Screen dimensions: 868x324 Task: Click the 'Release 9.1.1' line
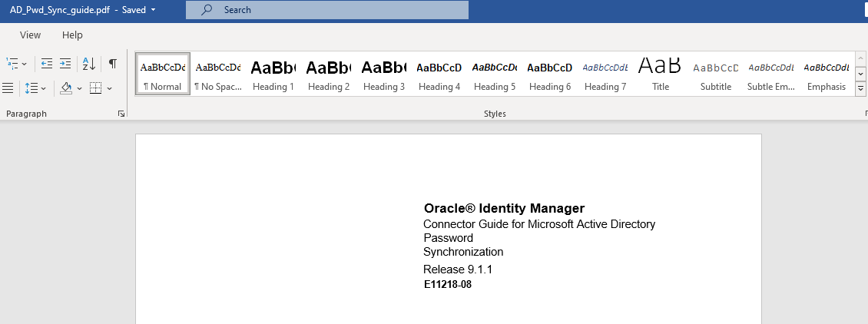pyautogui.click(x=458, y=269)
